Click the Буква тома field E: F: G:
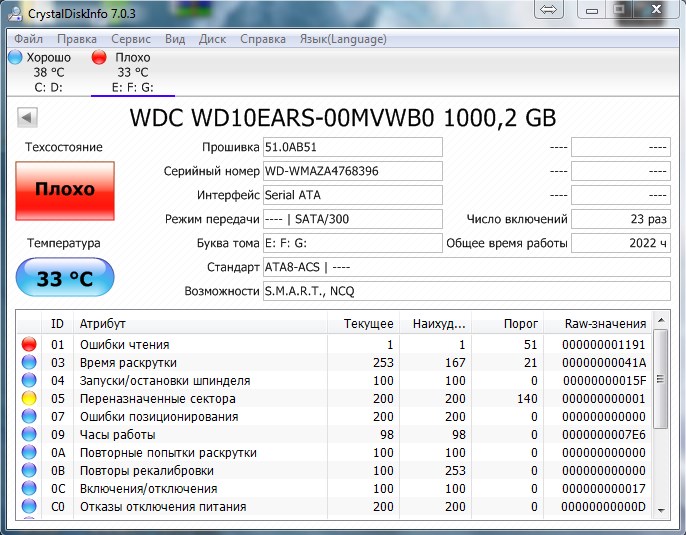 click(x=353, y=243)
